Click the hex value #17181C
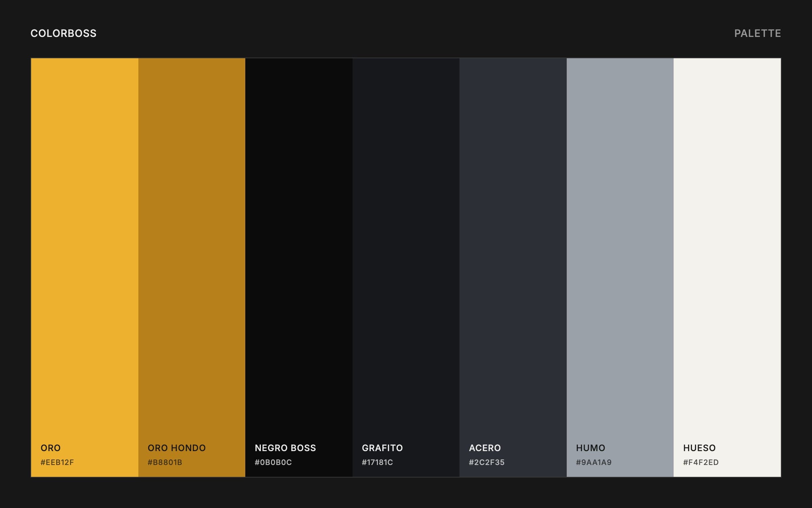The width and height of the screenshot is (812, 508). 377,462
